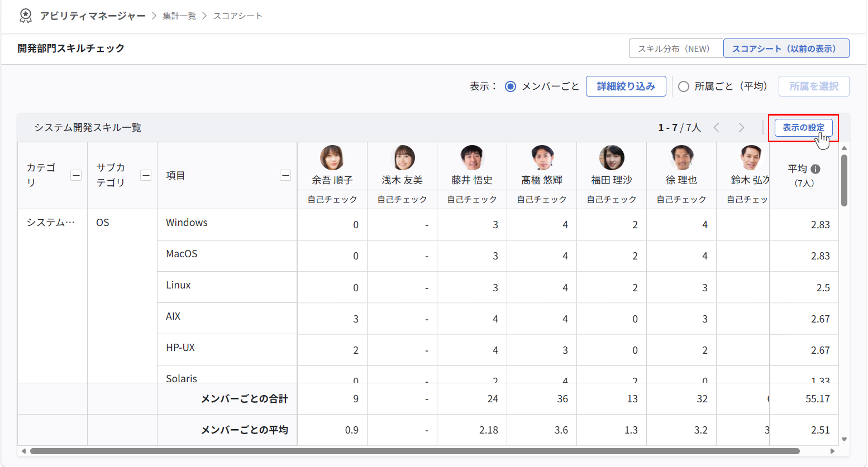
Task: Click 髙橋 悠輝 avatar
Action: click(x=542, y=158)
